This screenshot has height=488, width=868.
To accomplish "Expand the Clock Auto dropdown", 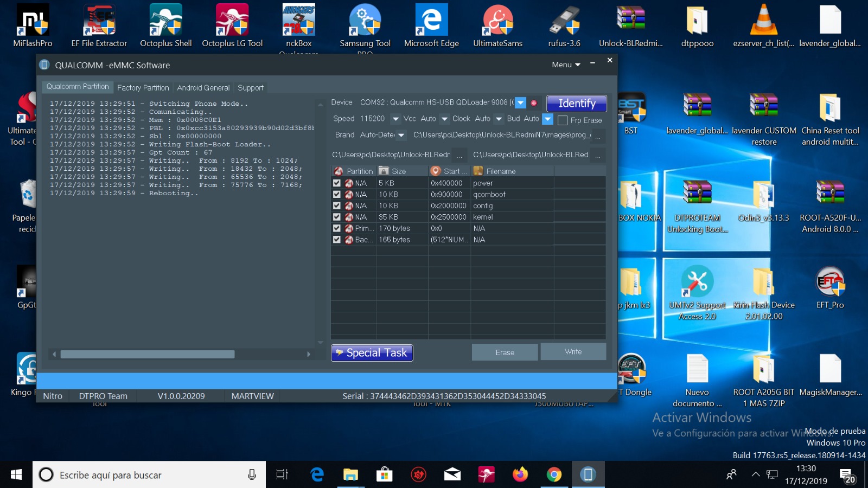I will 499,119.
